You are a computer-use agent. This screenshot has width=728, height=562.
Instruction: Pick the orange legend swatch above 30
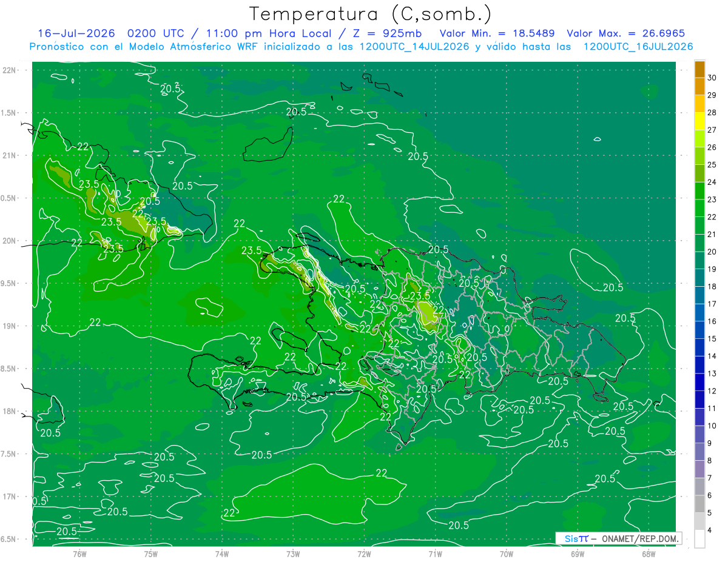pos(699,69)
